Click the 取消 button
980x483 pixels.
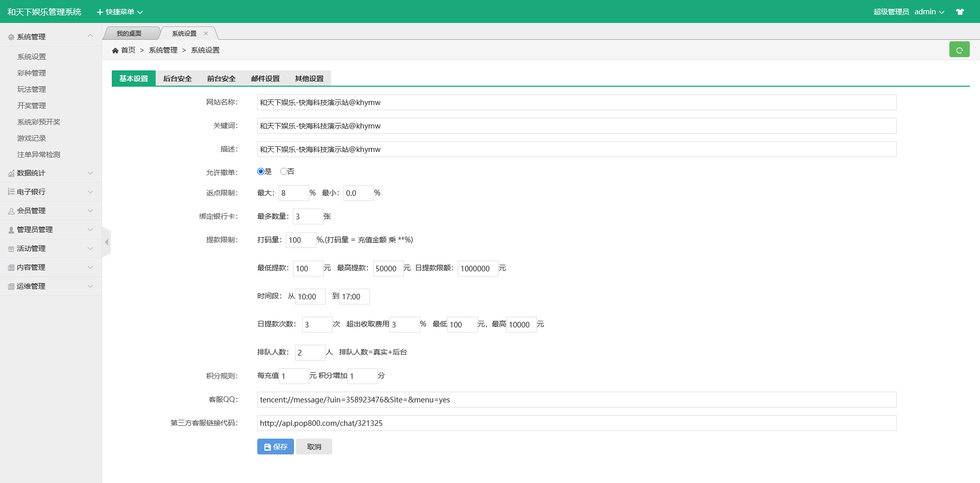(314, 447)
